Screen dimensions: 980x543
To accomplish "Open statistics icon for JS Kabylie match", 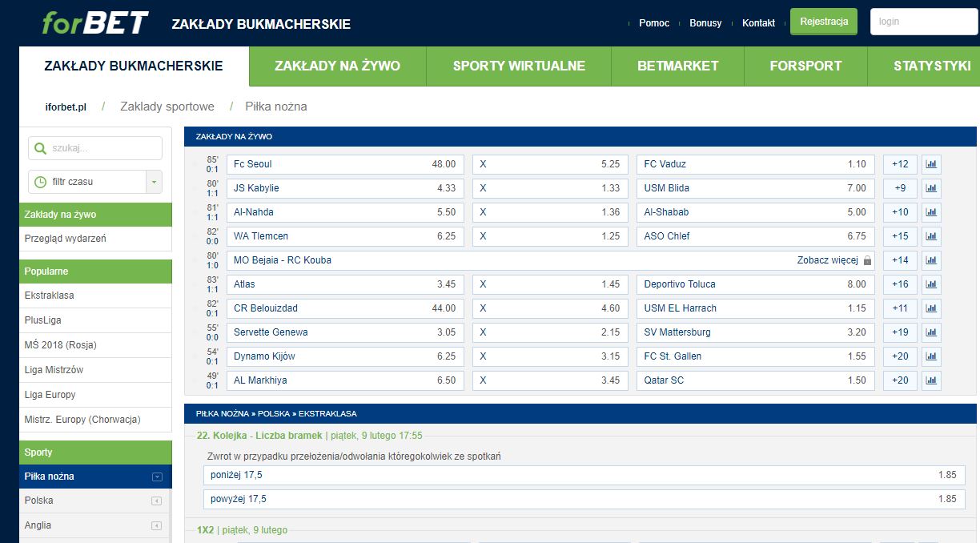I will point(931,188).
